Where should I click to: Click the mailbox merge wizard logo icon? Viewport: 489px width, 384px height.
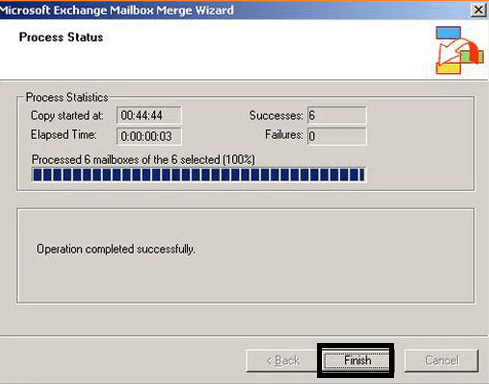coord(459,50)
